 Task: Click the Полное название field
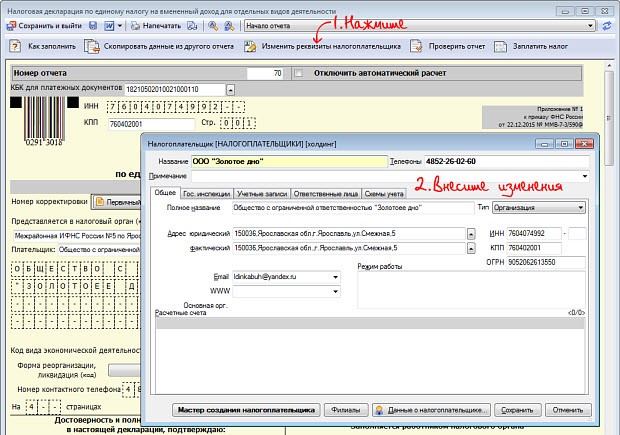pyautogui.click(x=353, y=208)
